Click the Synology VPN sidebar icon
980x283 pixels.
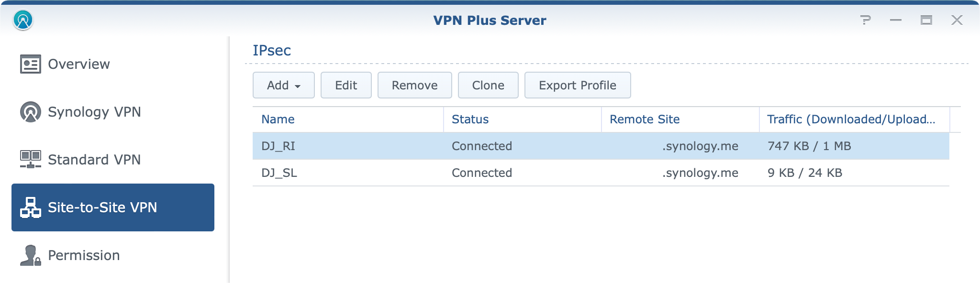pos(31,112)
